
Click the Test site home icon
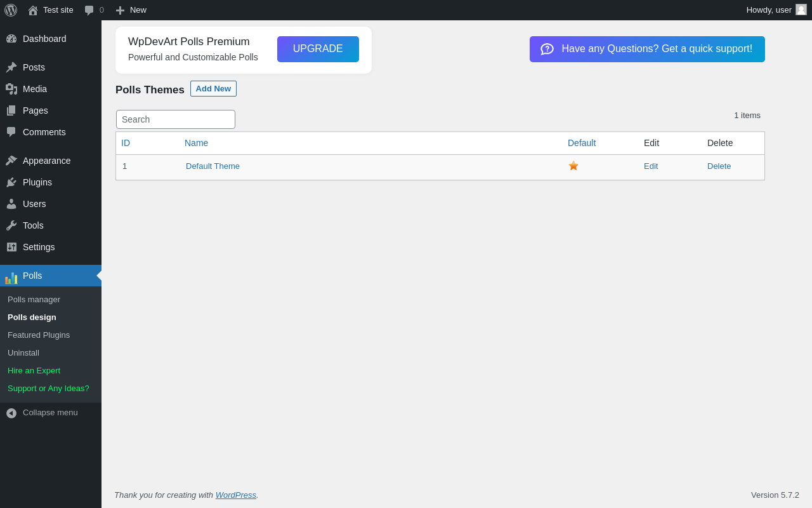(x=33, y=10)
